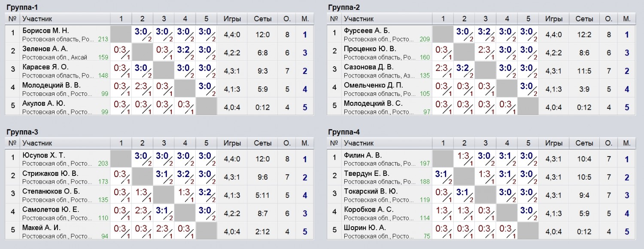Image resolution: width=644 pixels, height=249 pixels.
Task: Select Филин А. В. in Группа-4
Action: [363, 155]
